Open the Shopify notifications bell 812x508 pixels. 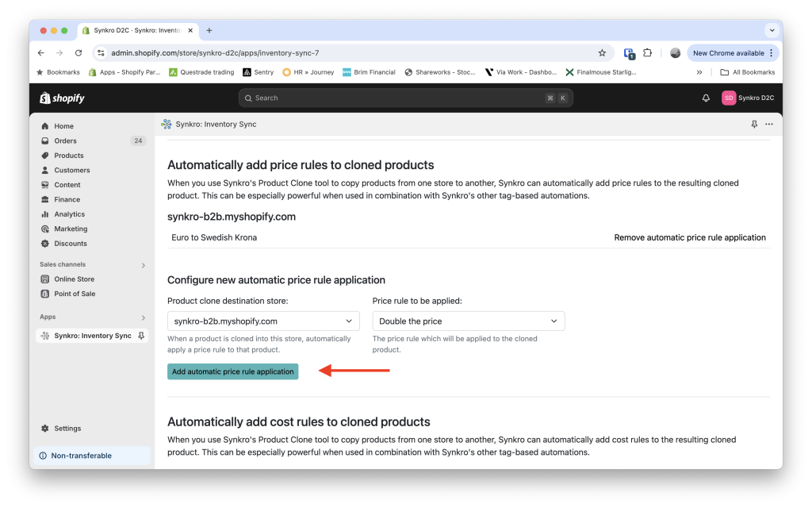705,97
